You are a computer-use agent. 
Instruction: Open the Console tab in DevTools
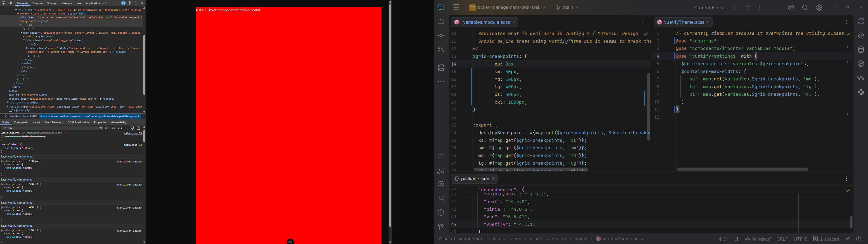[38, 3]
